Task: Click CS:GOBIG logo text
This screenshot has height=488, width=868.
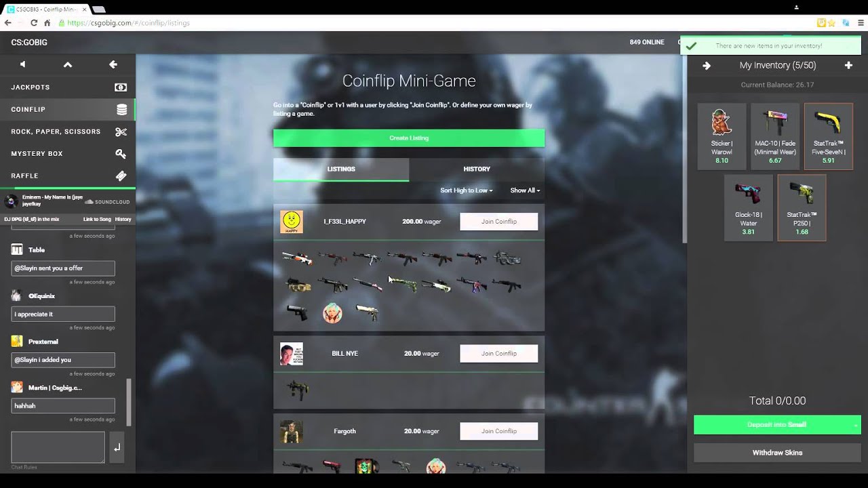Action: click(29, 42)
